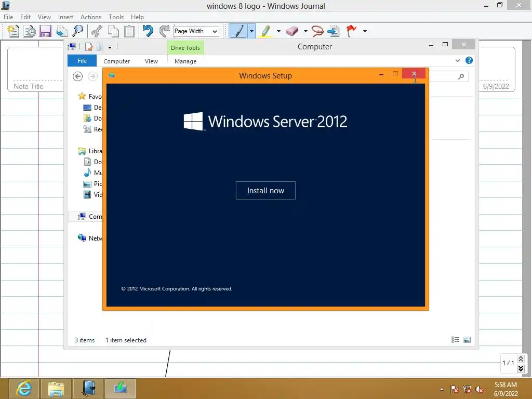The height and width of the screenshot is (399, 532).
Task: Select the Eraser tool
Action: click(292, 31)
